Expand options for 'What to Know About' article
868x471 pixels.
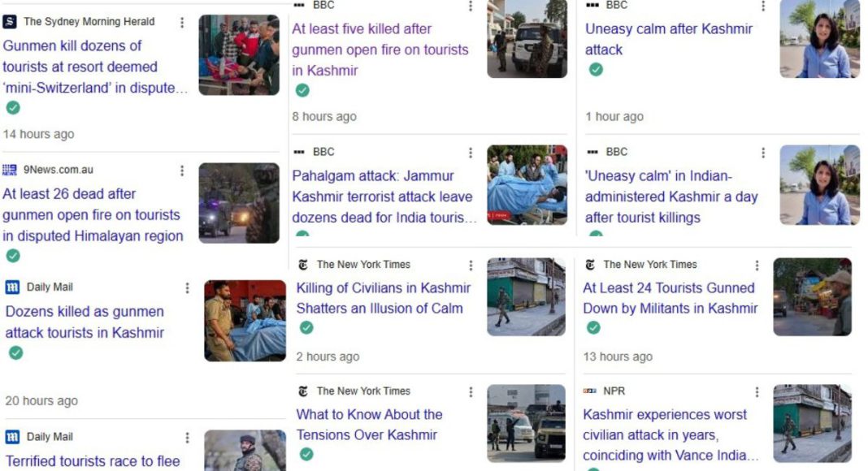(x=471, y=392)
